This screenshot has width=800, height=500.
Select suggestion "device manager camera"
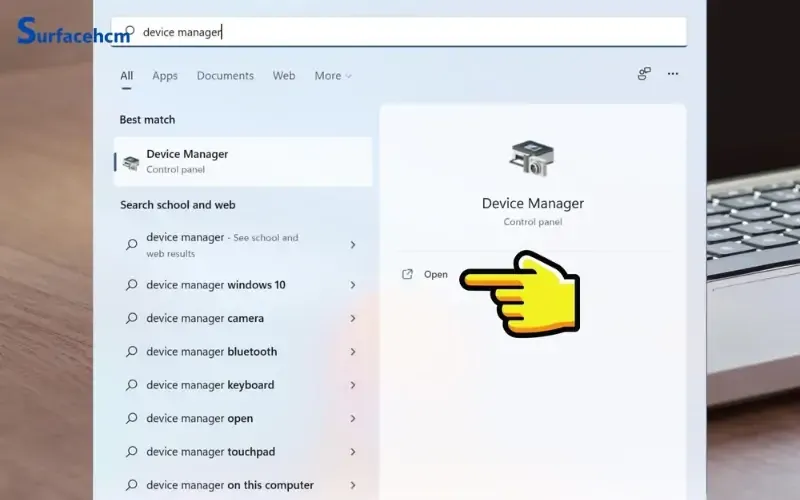click(x=243, y=318)
